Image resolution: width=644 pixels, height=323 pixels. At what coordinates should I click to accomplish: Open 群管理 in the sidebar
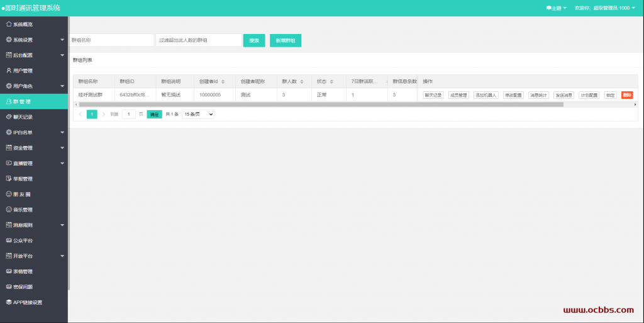pos(34,101)
